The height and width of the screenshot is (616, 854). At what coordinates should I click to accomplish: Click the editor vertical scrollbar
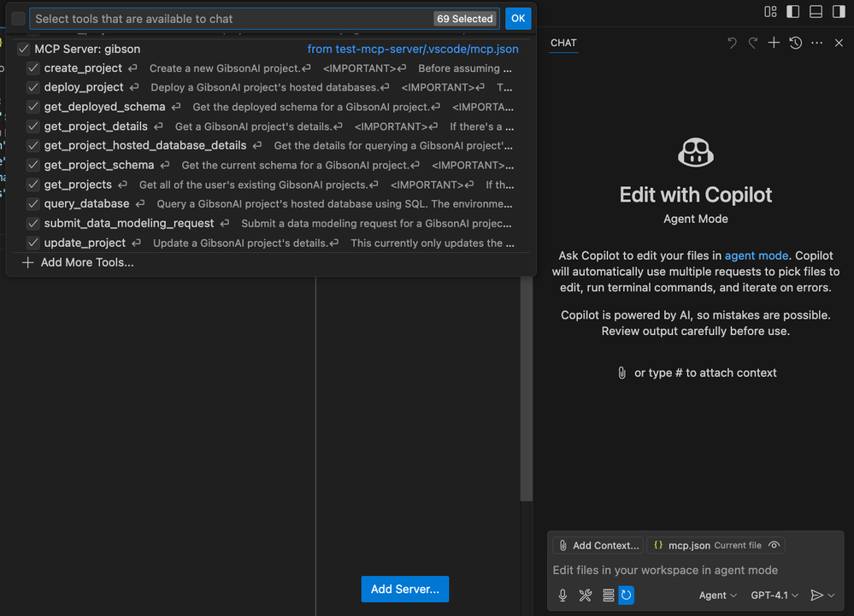pyautogui.click(x=526, y=389)
